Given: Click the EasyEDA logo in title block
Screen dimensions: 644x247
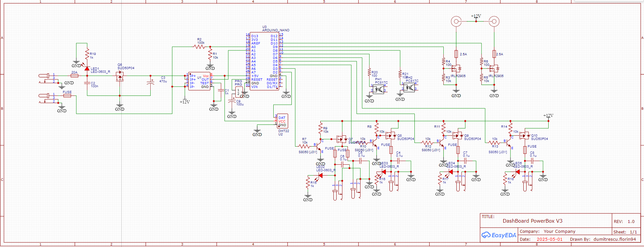Looking at the screenshot, I should point(499,235).
